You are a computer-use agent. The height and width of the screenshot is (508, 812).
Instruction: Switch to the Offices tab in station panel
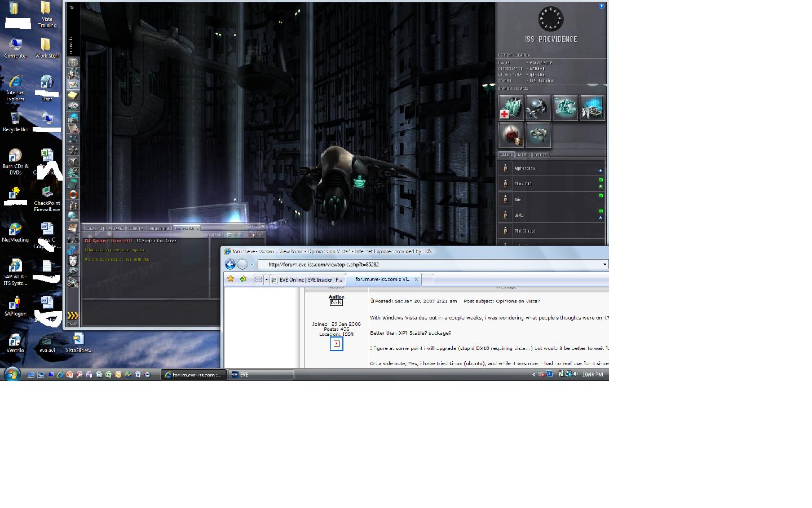pos(540,155)
